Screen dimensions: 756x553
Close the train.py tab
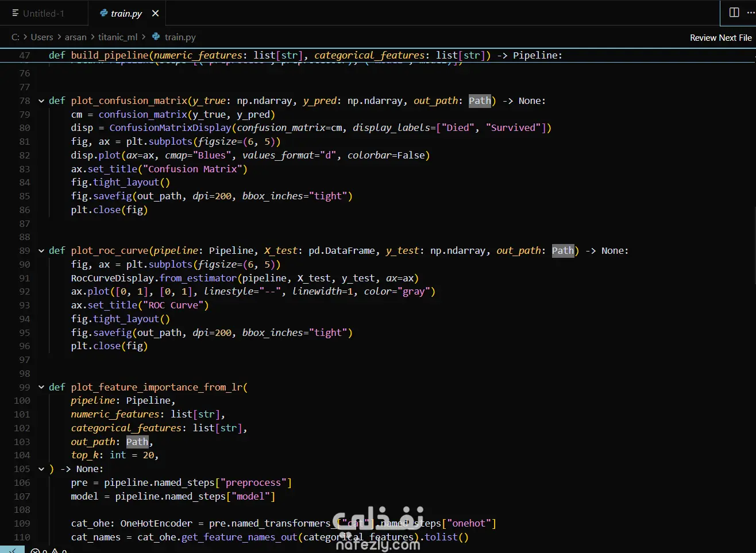155,13
